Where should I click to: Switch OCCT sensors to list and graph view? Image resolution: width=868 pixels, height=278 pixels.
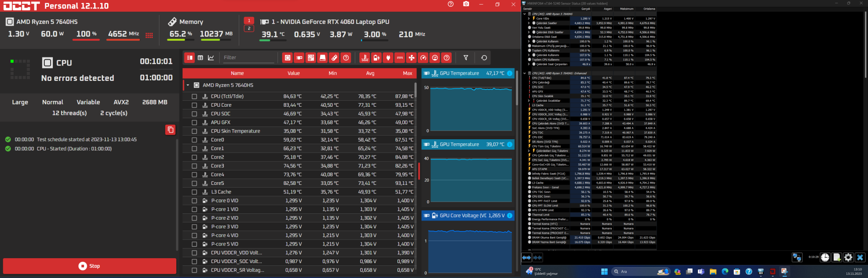click(x=190, y=58)
